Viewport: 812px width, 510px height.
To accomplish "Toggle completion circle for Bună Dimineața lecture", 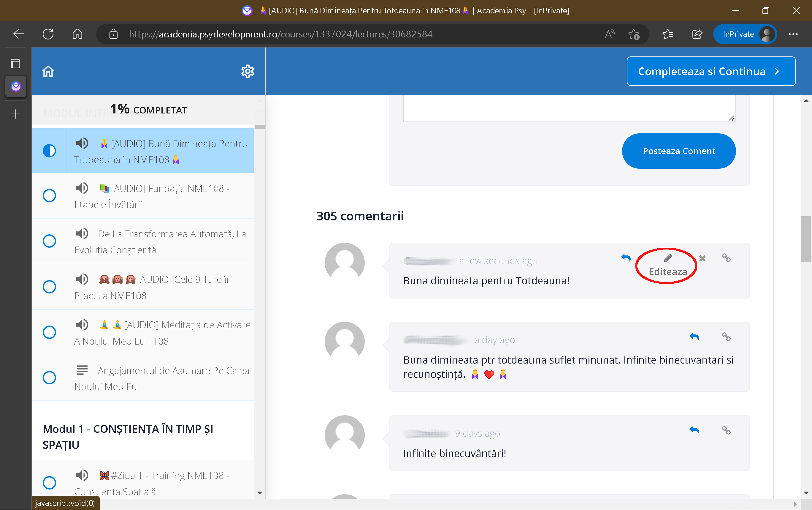I will (x=49, y=151).
